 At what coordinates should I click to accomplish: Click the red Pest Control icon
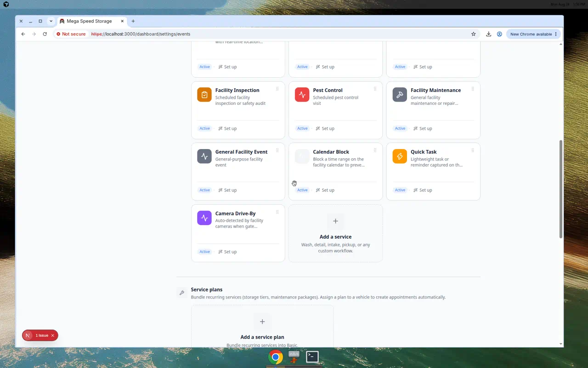pos(302,95)
